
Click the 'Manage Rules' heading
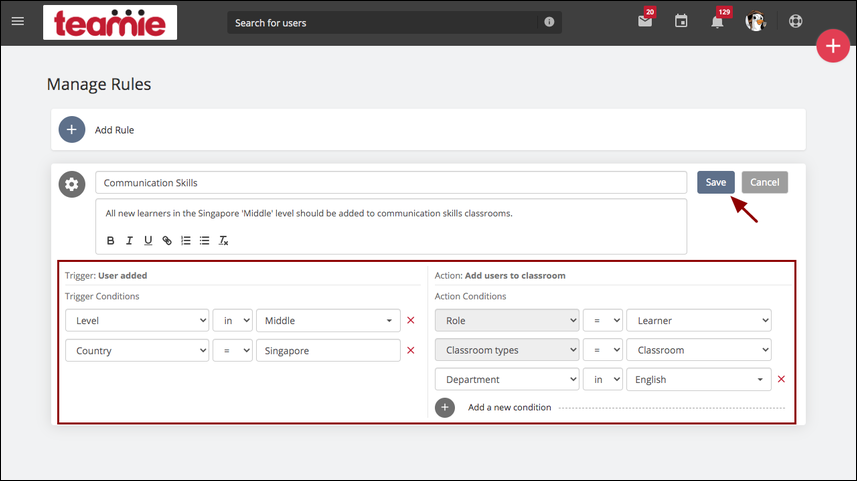pos(99,84)
